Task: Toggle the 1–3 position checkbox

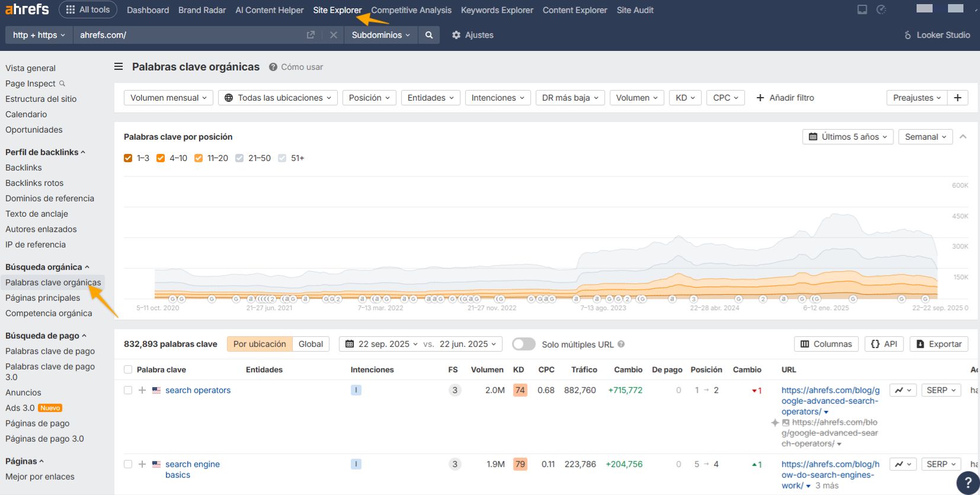Action: point(128,158)
